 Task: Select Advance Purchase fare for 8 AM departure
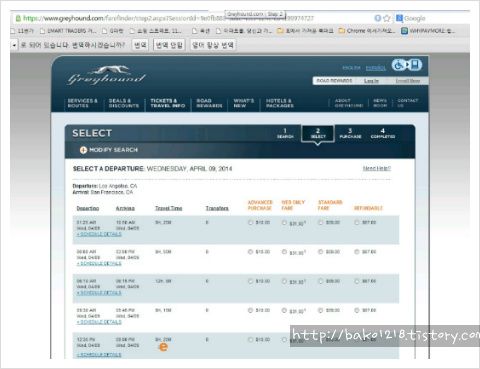(x=250, y=281)
